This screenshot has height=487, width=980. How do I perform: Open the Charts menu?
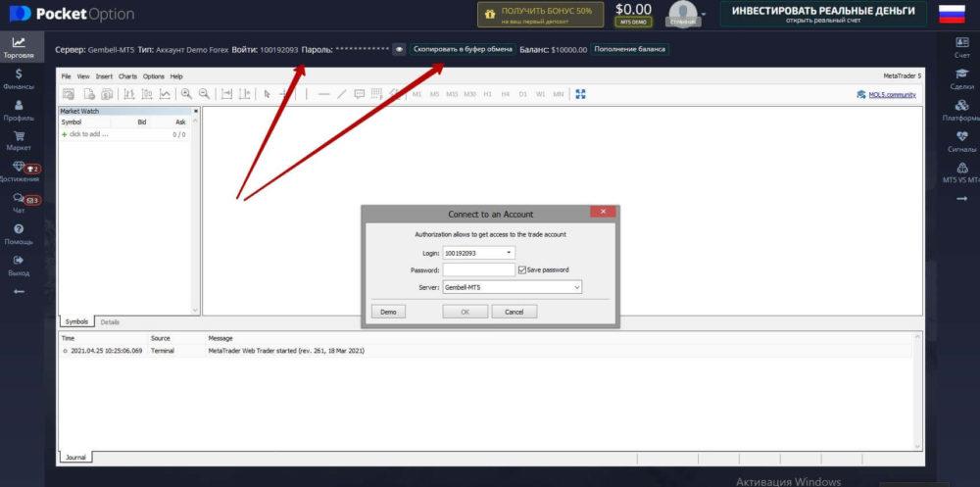click(x=127, y=76)
